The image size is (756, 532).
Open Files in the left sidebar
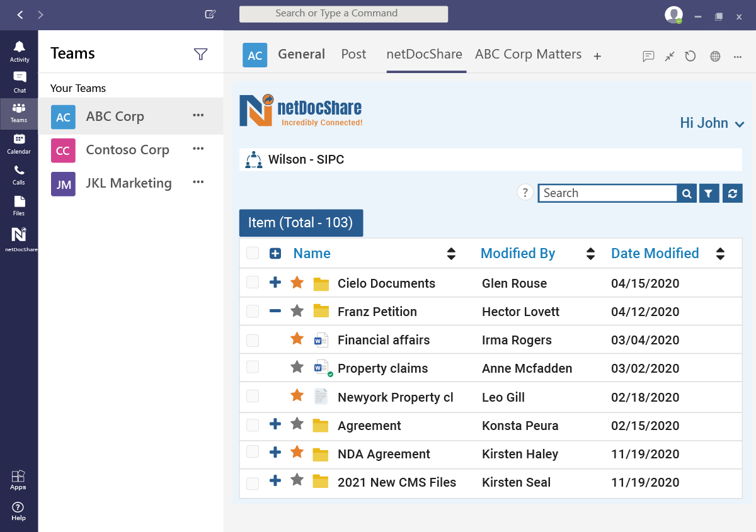(19, 205)
